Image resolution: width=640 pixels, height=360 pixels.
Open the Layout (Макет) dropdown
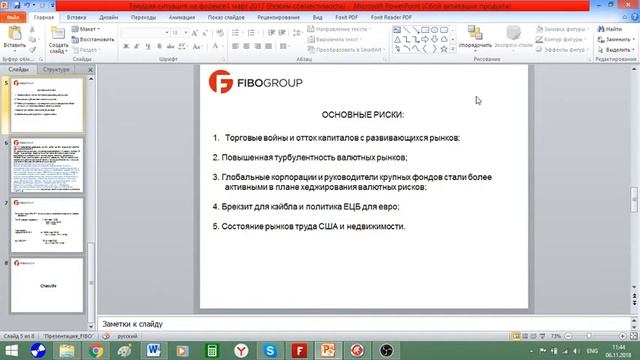86,29
